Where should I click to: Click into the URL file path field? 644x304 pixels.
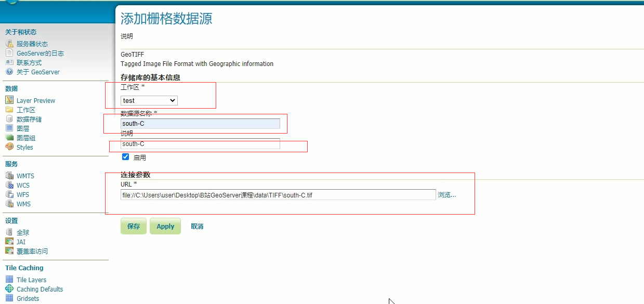(278, 195)
